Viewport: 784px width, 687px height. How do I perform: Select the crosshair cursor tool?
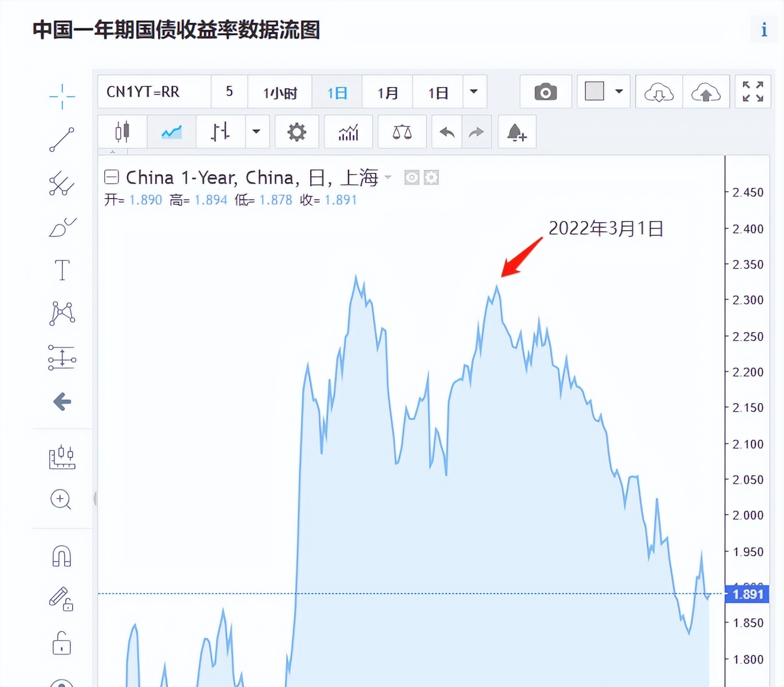[x=62, y=96]
